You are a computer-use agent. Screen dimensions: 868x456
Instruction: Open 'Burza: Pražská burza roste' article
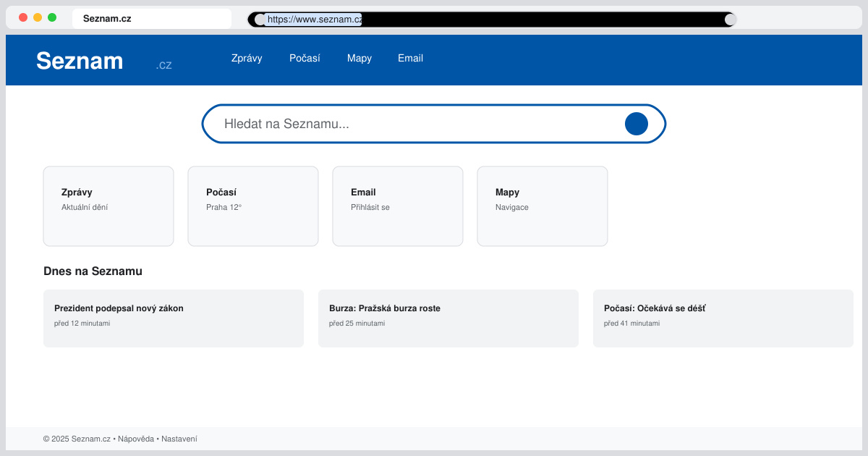(448, 318)
